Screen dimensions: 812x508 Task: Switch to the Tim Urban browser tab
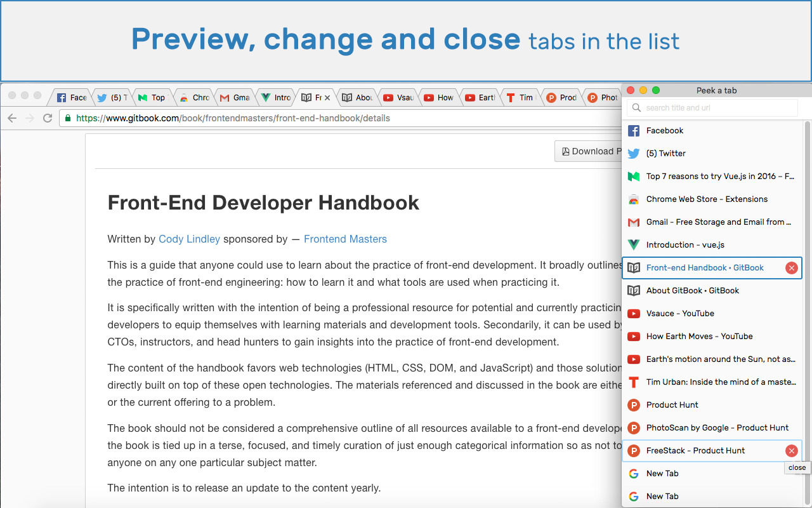[x=521, y=97]
